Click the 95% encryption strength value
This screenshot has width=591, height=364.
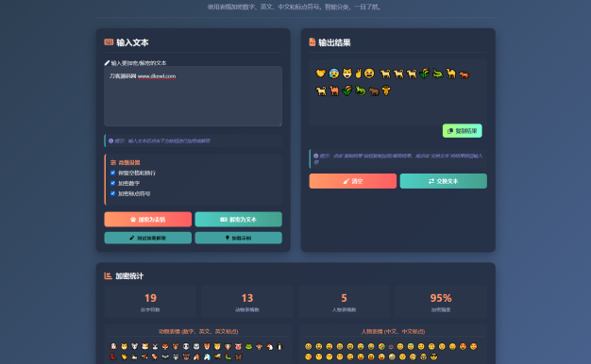pyautogui.click(x=441, y=298)
